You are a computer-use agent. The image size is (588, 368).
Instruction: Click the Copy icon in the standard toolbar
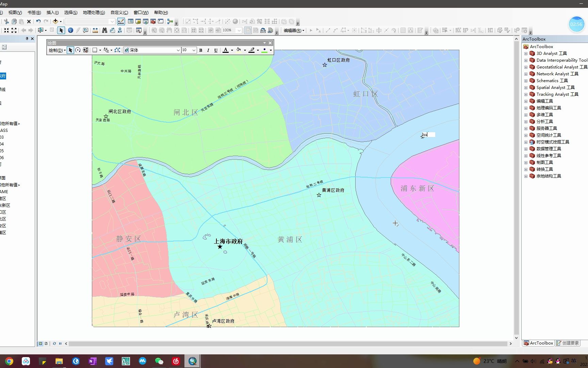pyautogui.click(x=14, y=21)
